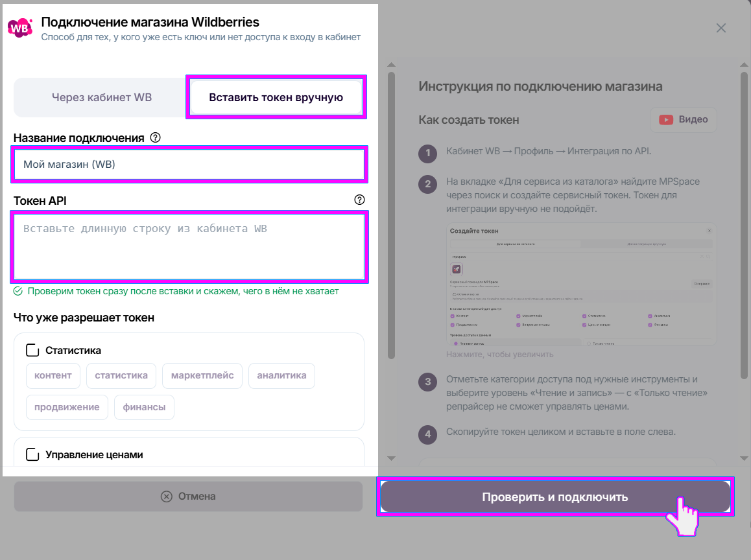This screenshot has height=560, width=751.
Task: Click up arrow of left panel scrollbar
Action: [x=391, y=64]
